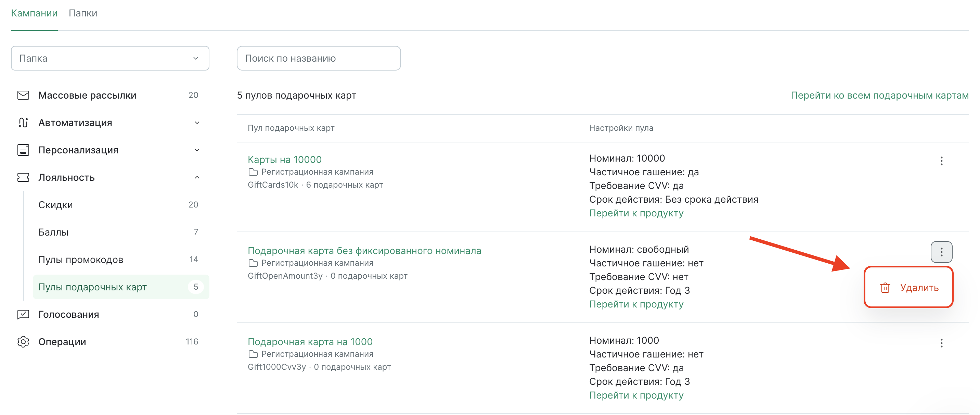Click the Автоматизация flow icon
Screen dimensions: 980x415
coord(23,123)
